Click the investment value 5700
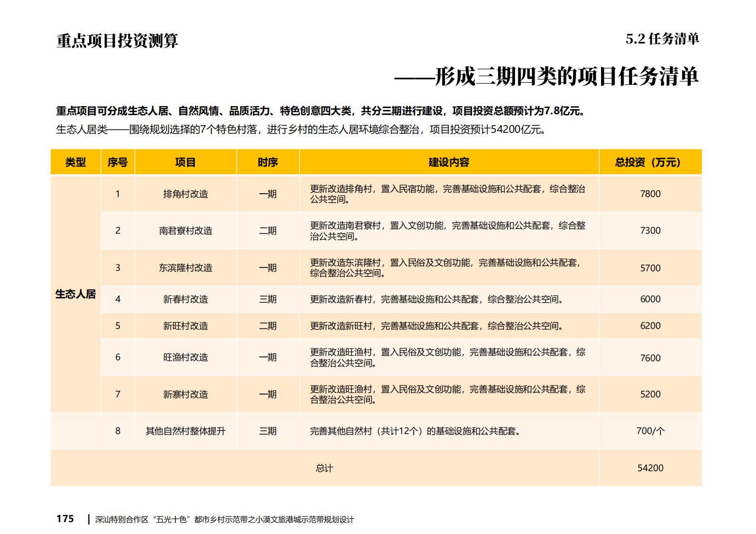 click(x=650, y=268)
